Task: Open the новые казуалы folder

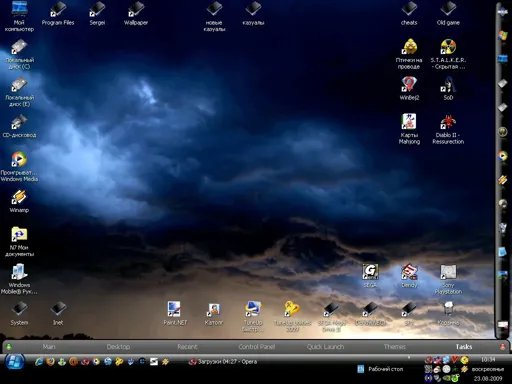Action: pyautogui.click(x=214, y=16)
